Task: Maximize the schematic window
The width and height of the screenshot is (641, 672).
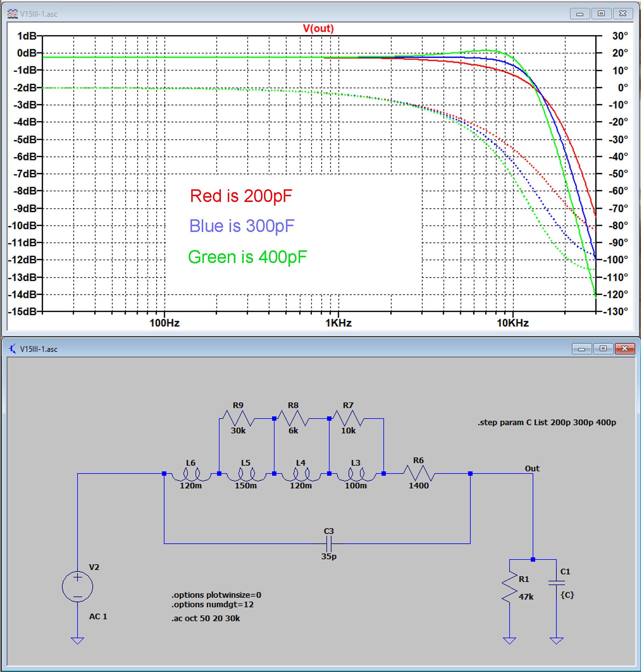Action: point(603,349)
